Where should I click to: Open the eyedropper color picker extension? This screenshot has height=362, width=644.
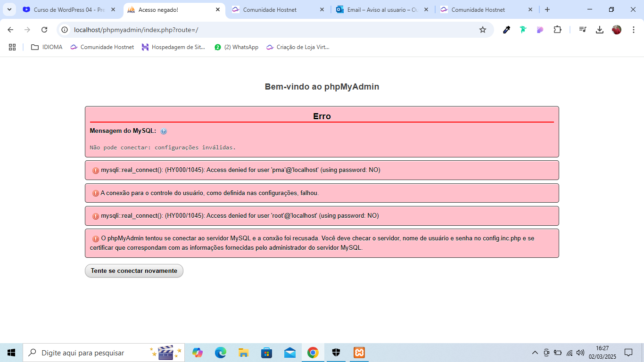(x=506, y=30)
